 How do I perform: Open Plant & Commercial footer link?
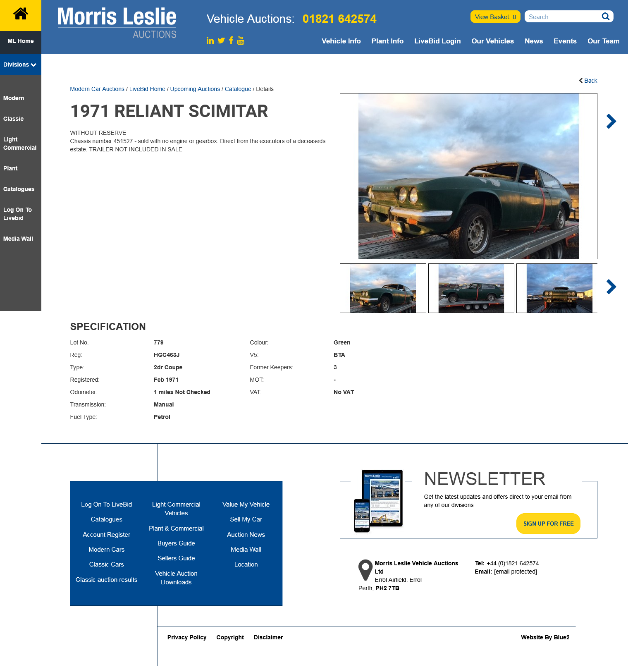(x=176, y=529)
